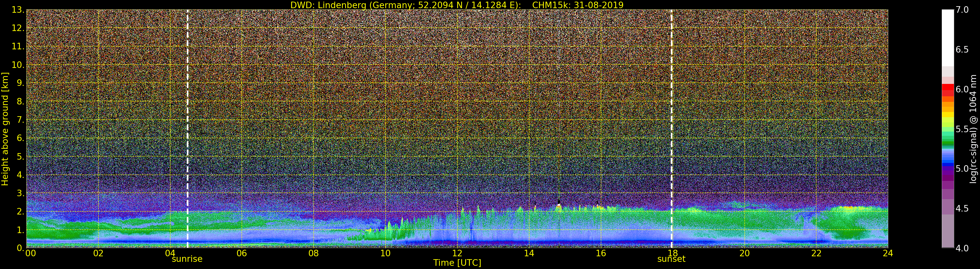
Task: Click the time axis tick '20'
Action: click(744, 253)
